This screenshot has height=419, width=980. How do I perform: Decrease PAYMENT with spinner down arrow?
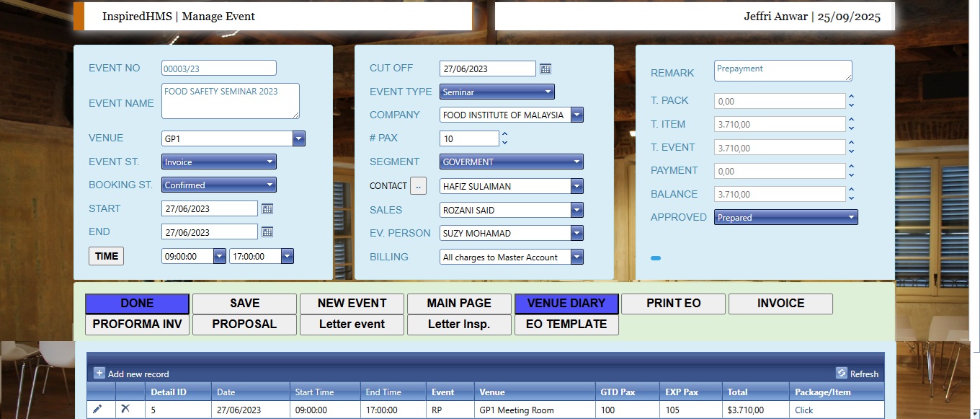851,175
